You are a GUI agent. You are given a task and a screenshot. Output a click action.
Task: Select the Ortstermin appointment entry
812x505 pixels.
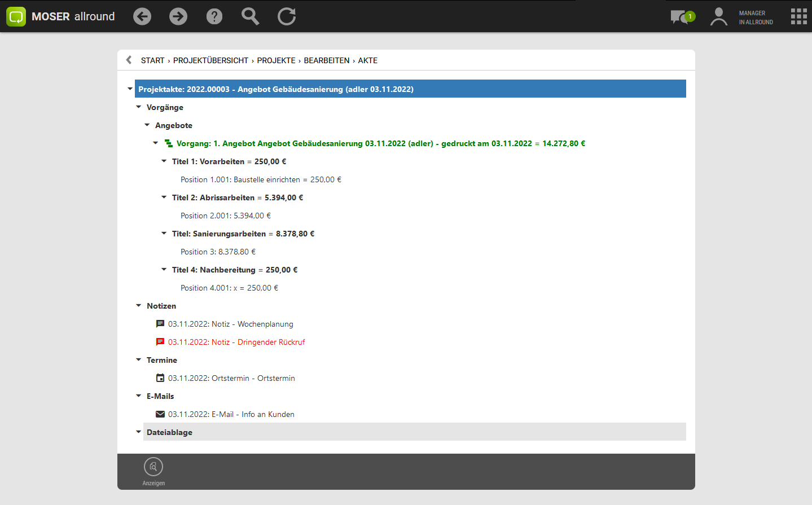(x=231, y=378)
